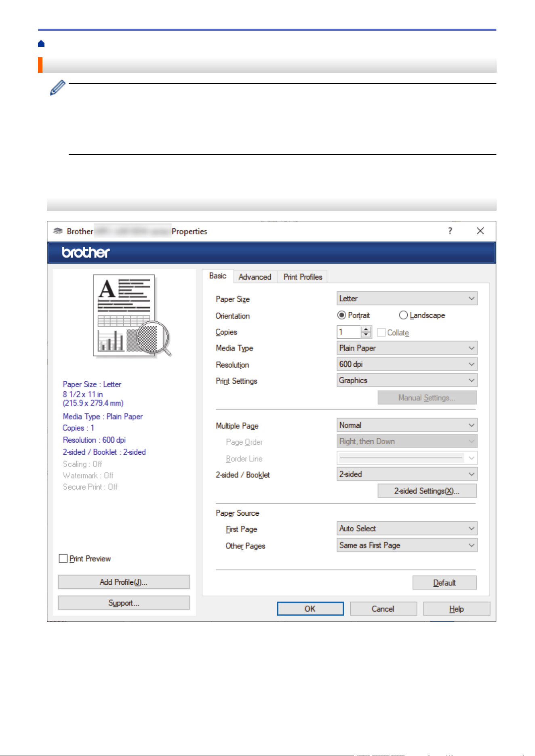Screen dimensions: 535x756
Task: Open the Print Settings dropdown showing Graphics
Action: tap(407, 380)
